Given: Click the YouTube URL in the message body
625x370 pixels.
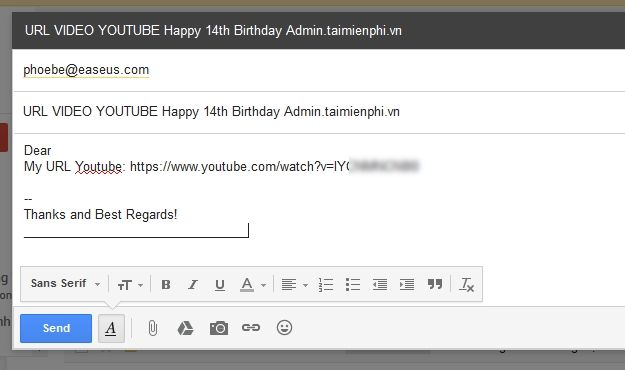Looking at the screenshot, I should click(274, 166).
